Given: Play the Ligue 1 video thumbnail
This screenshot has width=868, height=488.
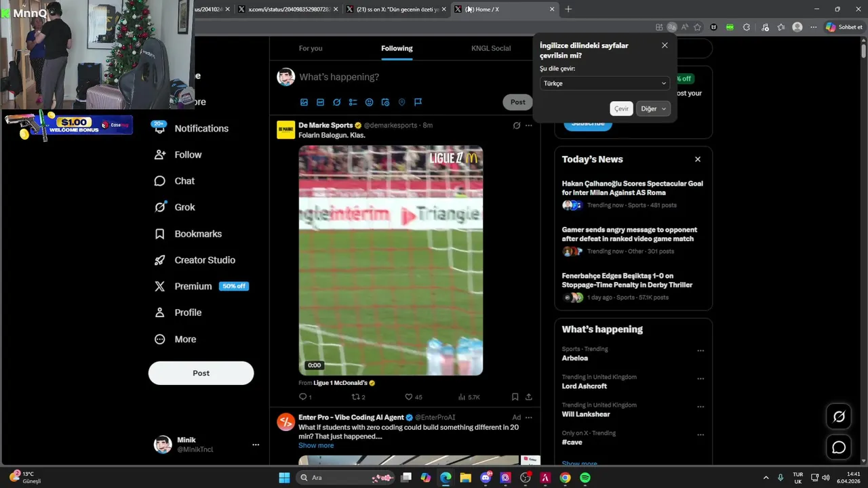Looking at the screenshot, I should coord(391,260).
